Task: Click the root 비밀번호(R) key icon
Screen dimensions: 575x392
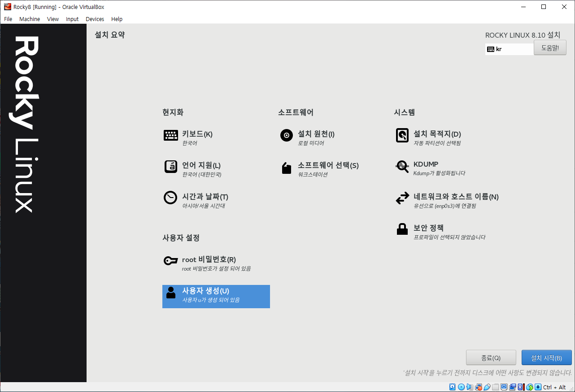Action: [x=171, y=261]
